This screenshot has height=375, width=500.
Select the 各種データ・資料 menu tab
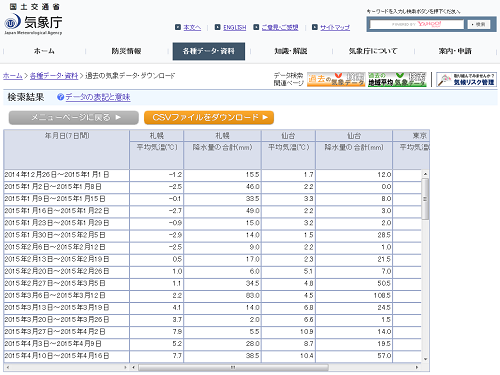[209, 51]
